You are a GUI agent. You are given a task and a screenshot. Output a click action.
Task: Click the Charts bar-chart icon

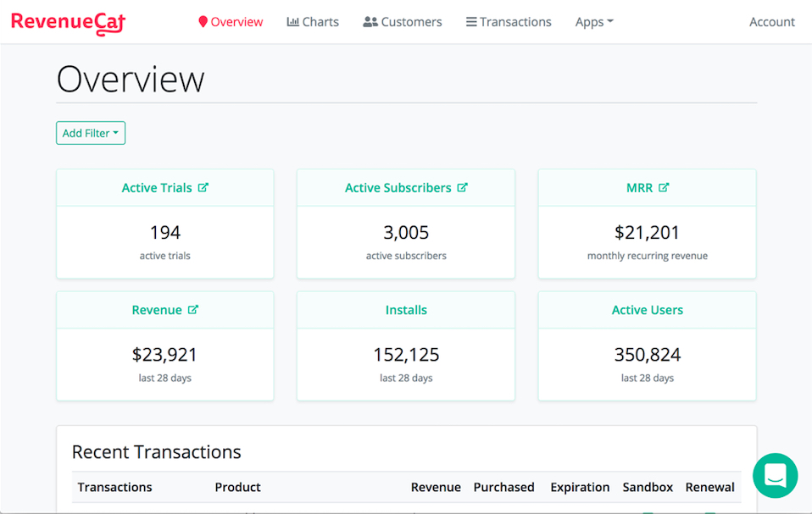(292, 22)
